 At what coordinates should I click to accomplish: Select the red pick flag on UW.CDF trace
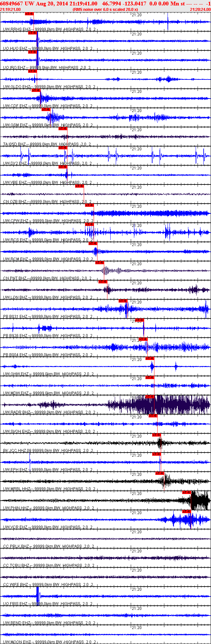(36, 90)
